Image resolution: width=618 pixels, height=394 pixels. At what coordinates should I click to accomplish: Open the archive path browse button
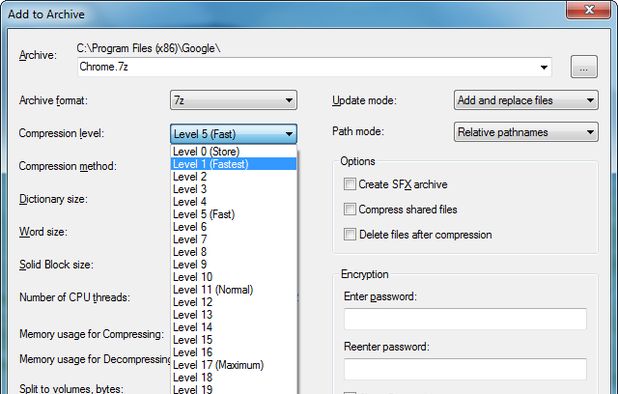pyautogui.click(x=584, y=67)
